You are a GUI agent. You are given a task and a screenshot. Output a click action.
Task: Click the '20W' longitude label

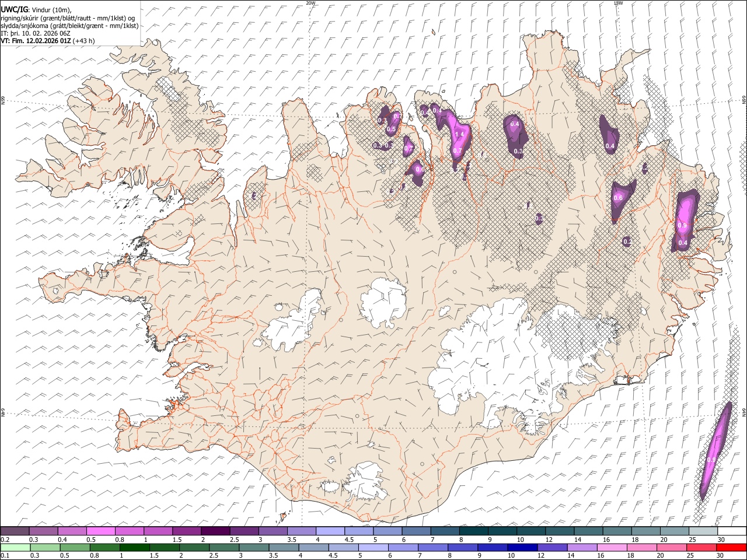pos(310,3)
